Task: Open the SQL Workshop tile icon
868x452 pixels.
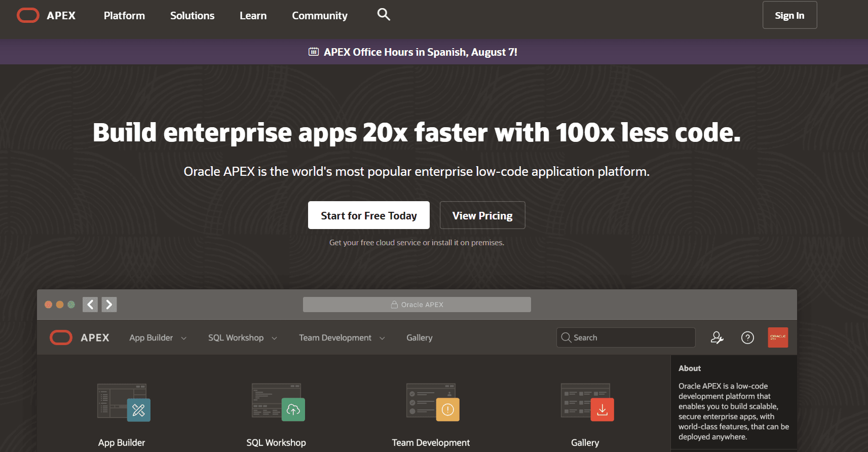Action: tap(278, 402)
